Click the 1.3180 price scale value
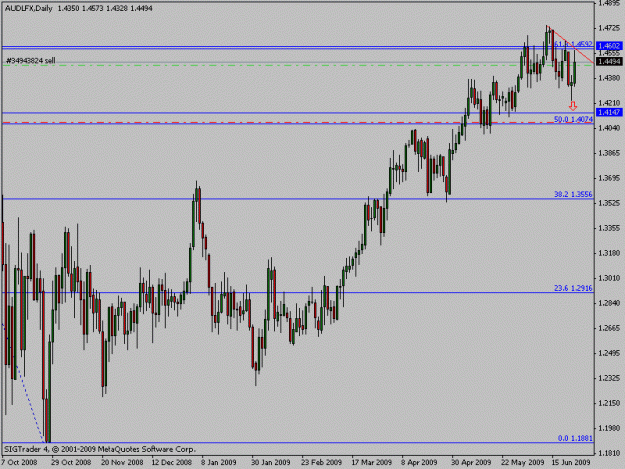625x469 pixels. [x=610, y=253]
